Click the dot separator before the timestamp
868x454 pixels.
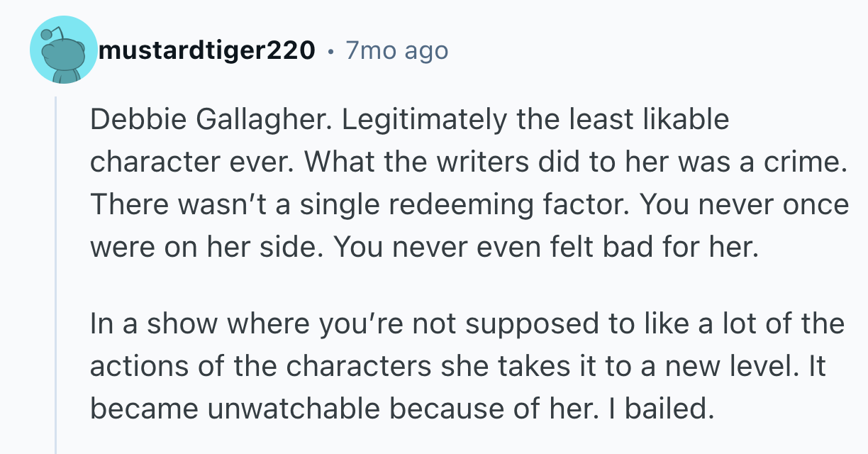point(330,52)
